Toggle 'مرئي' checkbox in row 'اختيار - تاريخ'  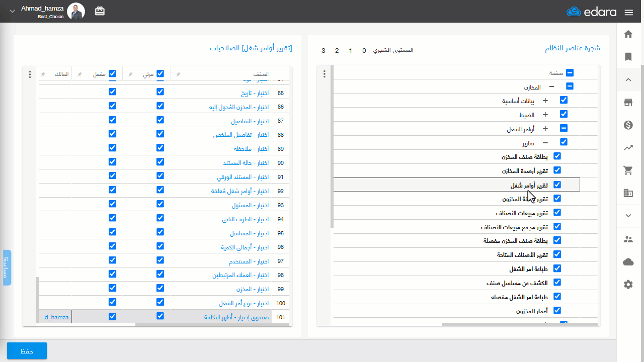click(160, 92)
